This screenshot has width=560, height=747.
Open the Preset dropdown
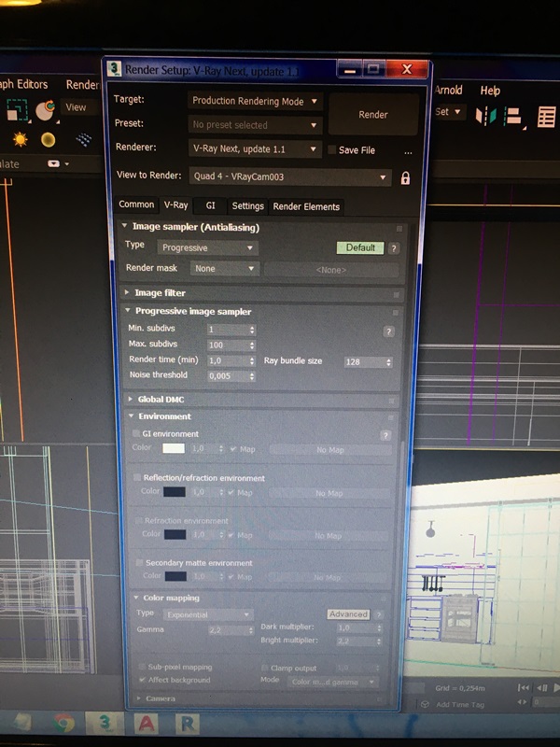(255, 125)
